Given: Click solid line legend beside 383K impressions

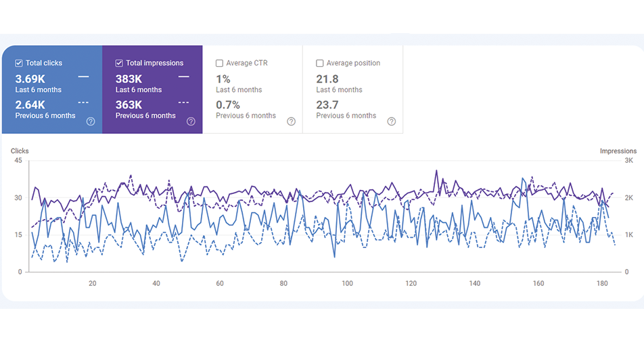Looking at the screenshot, I should (183, 77).
